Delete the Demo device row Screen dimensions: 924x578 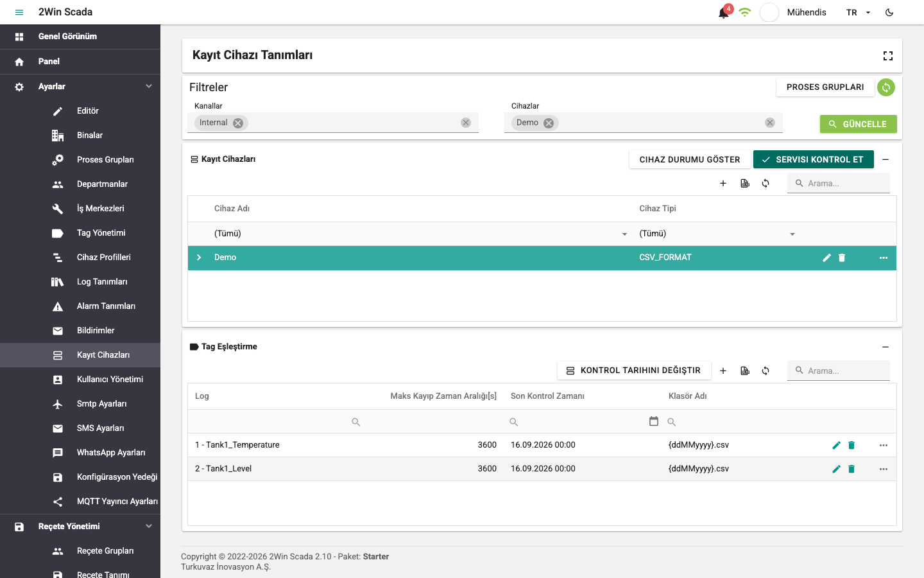click(x=842, y=258)
